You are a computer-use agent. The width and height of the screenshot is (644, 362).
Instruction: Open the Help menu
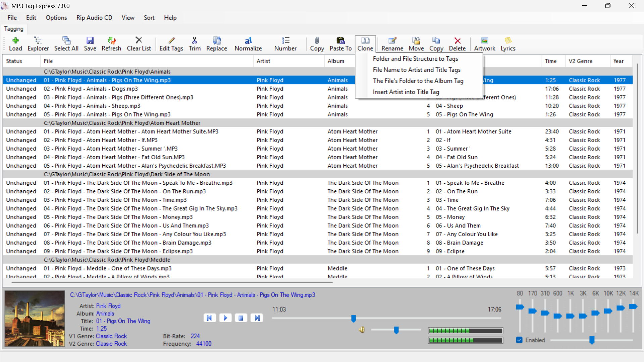(170, 18)
